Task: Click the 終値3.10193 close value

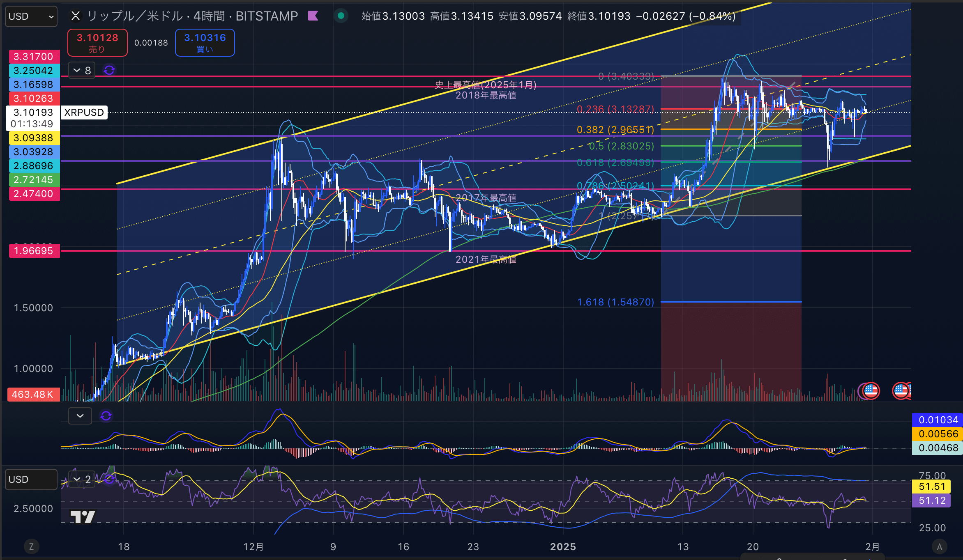Action: tap(599, 16)
